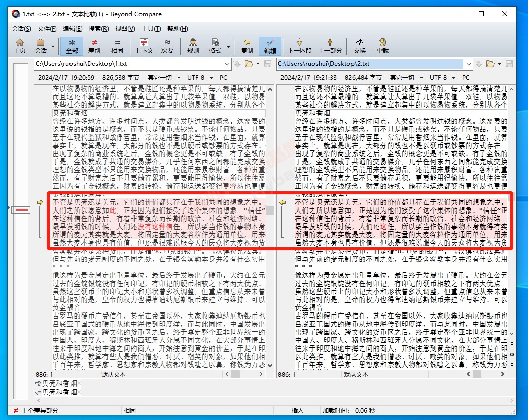Expand the 格式 toolbar dropdown arrow
Screen dimensions: 528x420
click(x=228, y=46)
